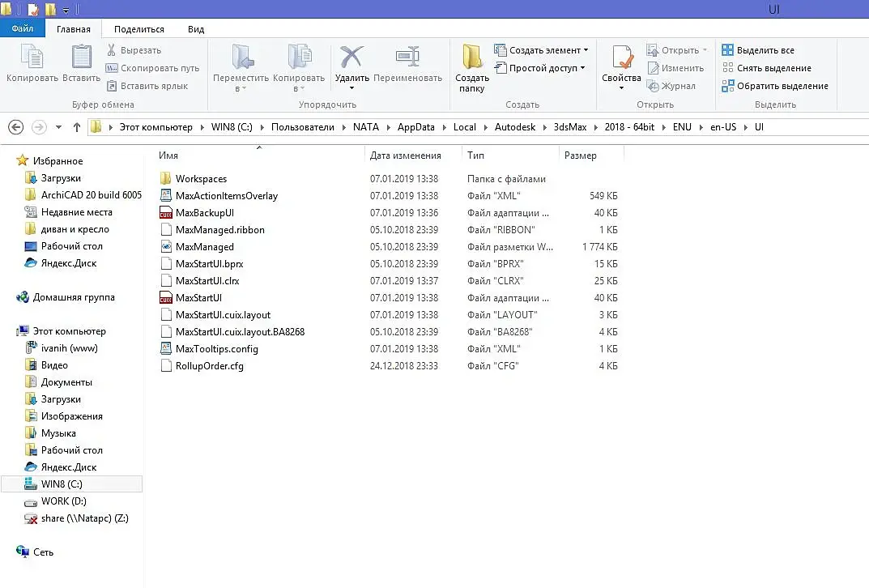The width and height of the screenshot is (869, 588).
Task: Expand the arrow below Удалить
Action: click(352, 88)
